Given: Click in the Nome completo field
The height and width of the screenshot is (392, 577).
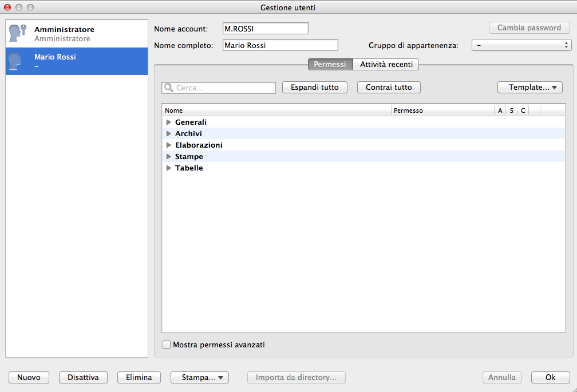Looking at the screenshot, I should pyautogui.click(x=280, y=45).
